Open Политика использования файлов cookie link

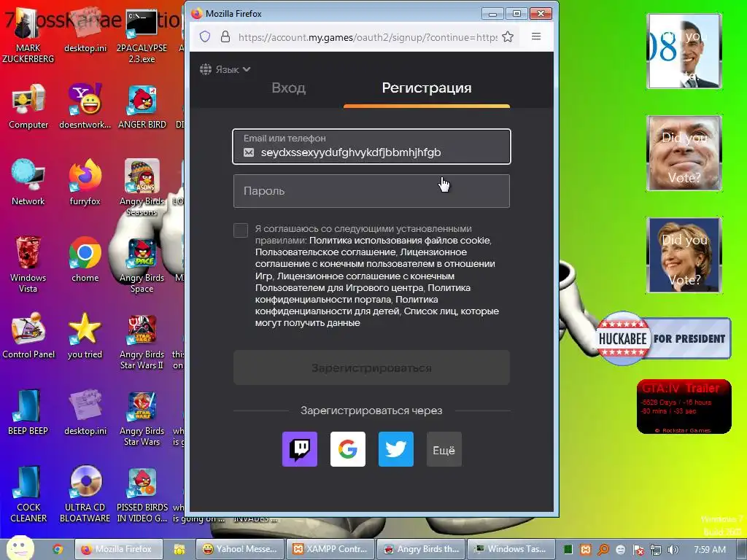pyautogui.click(x=399, y=241)
